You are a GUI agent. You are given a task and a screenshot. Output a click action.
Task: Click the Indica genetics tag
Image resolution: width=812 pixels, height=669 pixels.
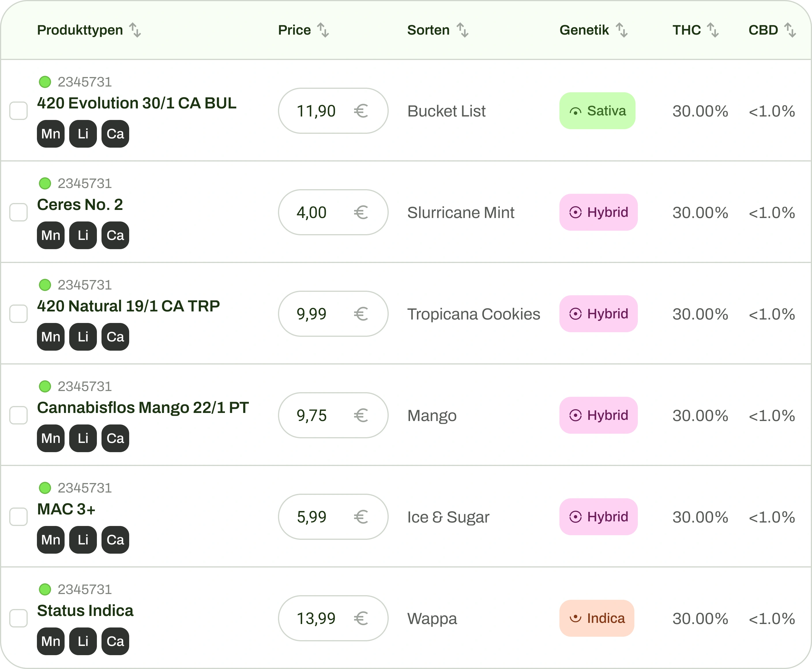point(597,619)
